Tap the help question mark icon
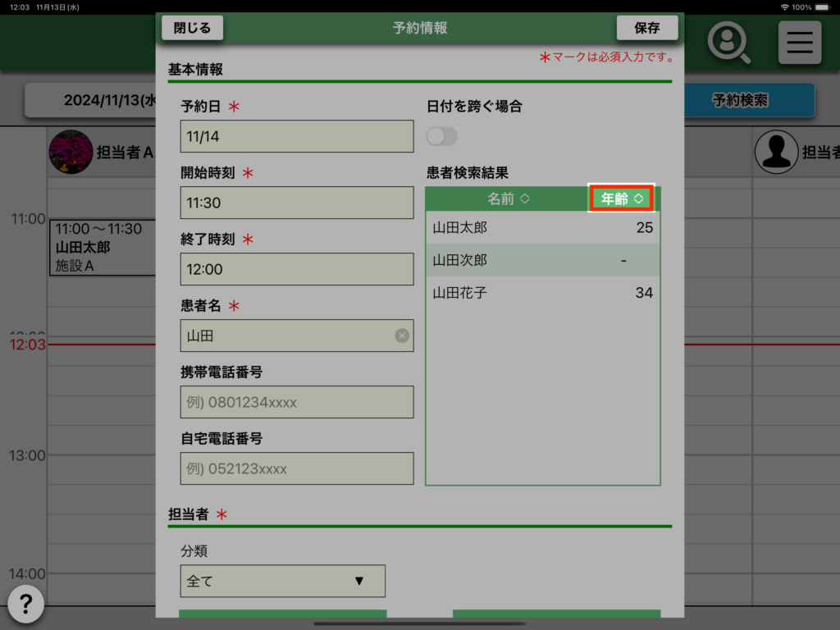840x630 pixels. pos(25,605)
